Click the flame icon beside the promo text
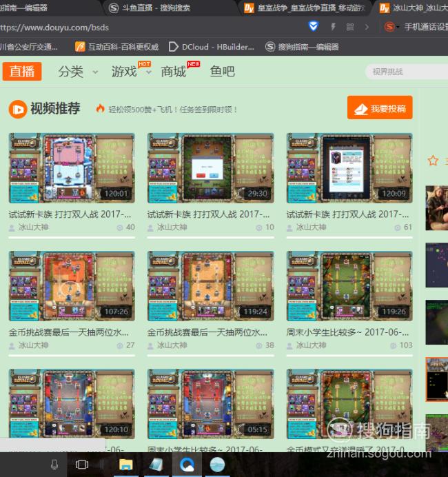Viewport: 448px width, 477px height. [x=100, y=109]
